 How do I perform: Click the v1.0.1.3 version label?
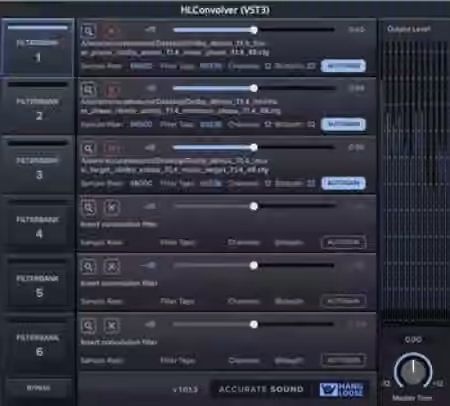(x=185, y=389)
